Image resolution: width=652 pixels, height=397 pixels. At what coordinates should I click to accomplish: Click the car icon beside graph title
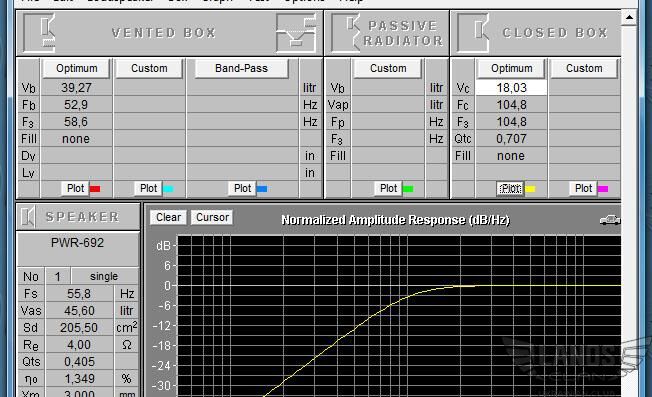click(x=610, y=220)
